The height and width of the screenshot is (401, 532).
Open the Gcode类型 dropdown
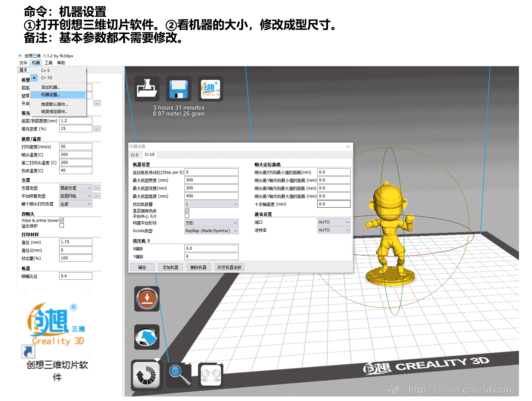(211, 231)
